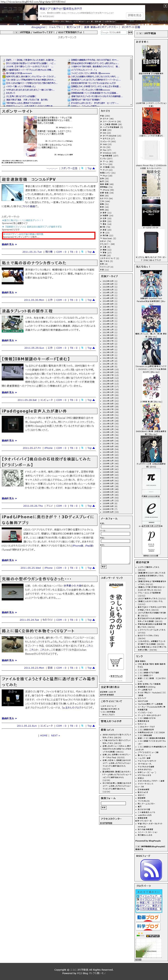
Task: Focus the 件名 field in mail form
Action: pos(115,541)
